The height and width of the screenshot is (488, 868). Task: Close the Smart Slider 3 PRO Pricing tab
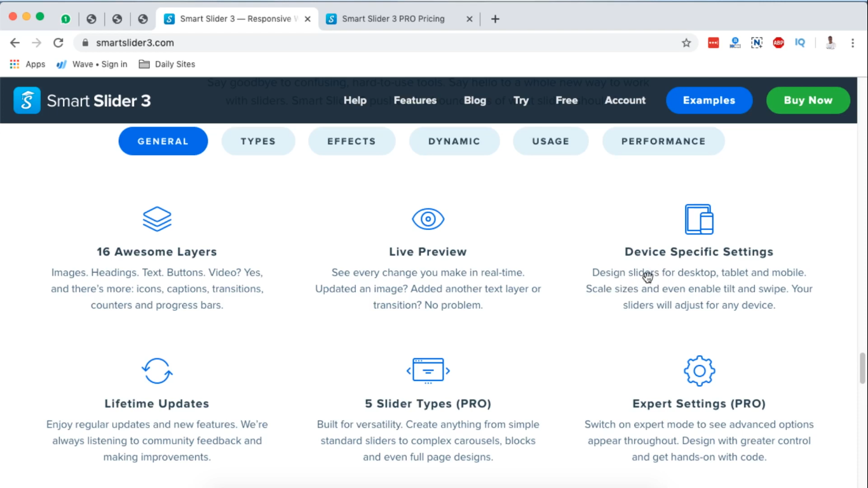point(470,19)
